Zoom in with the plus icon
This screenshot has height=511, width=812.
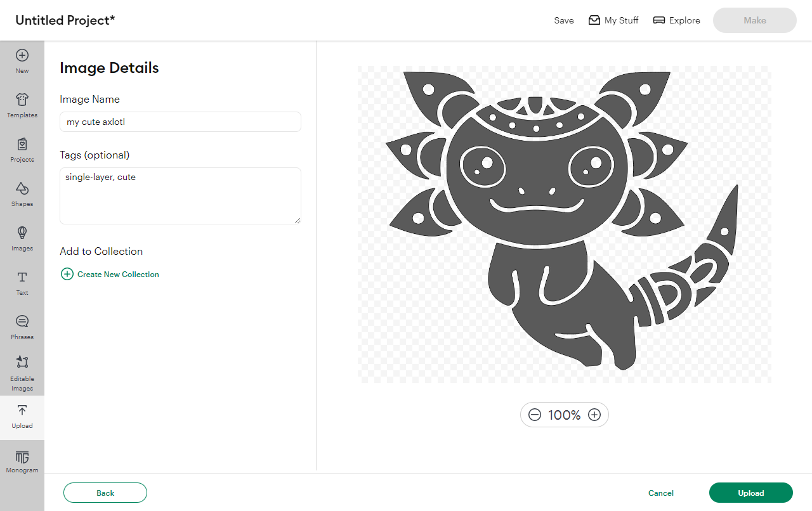pos(594,415)
